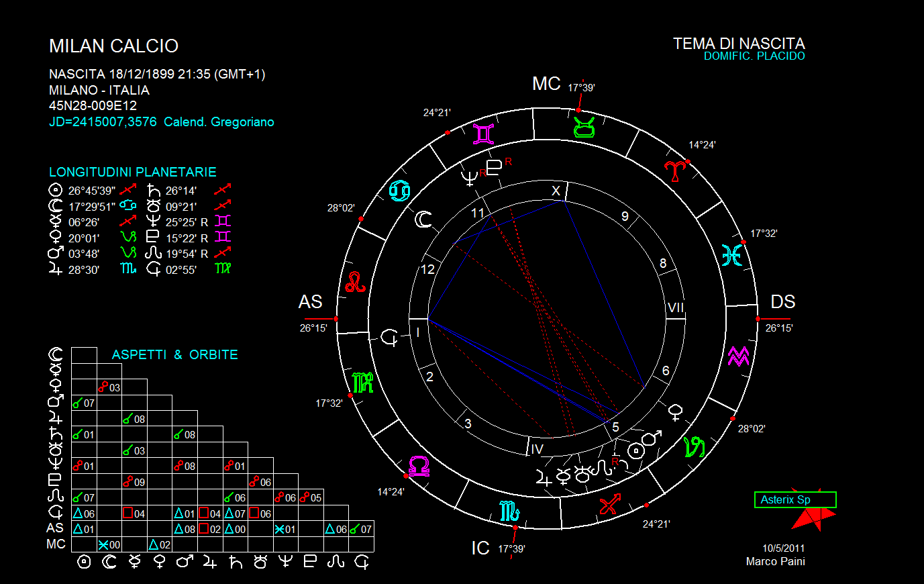
Task: Click the Mercury glyph inside the chart wheel
Action: point(564,477)
